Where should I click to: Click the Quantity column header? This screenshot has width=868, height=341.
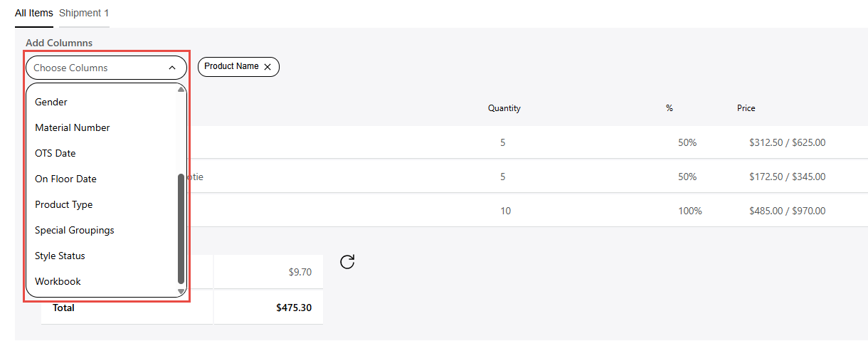tap(504, 108)
